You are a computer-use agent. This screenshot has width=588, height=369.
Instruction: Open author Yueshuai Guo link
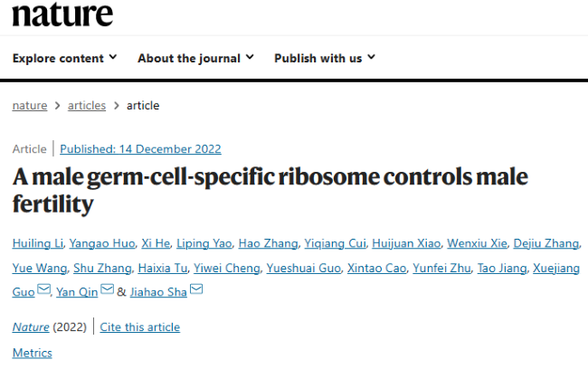303,268
